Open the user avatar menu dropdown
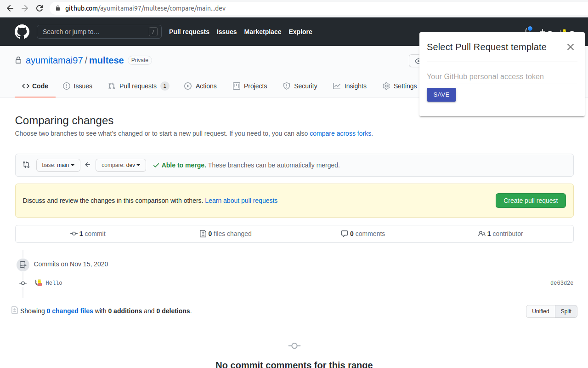This screenshot has height=368, width=588. tap(566, 32)
